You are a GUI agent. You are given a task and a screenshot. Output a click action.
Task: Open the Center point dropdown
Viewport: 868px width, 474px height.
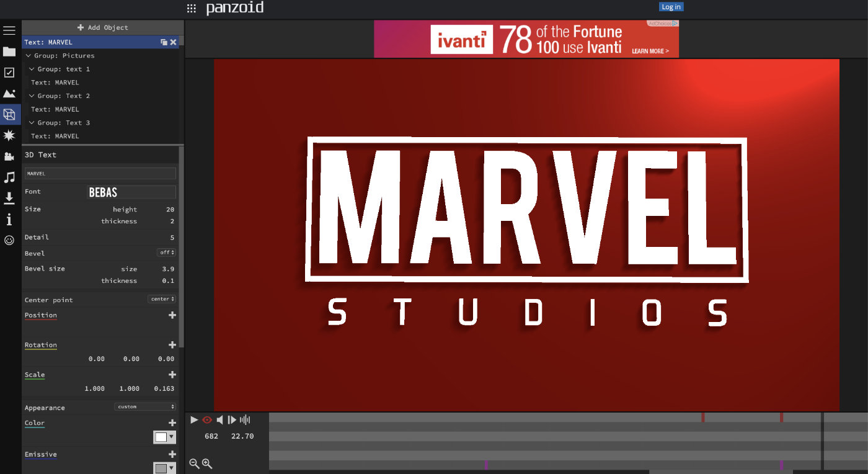tap(162, 299)
